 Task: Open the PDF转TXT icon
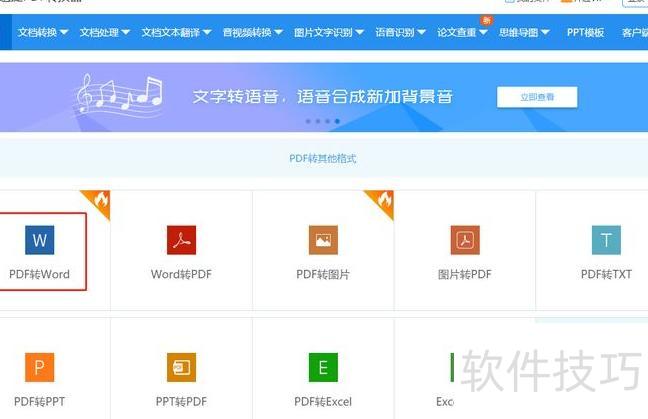click(606, 240)
